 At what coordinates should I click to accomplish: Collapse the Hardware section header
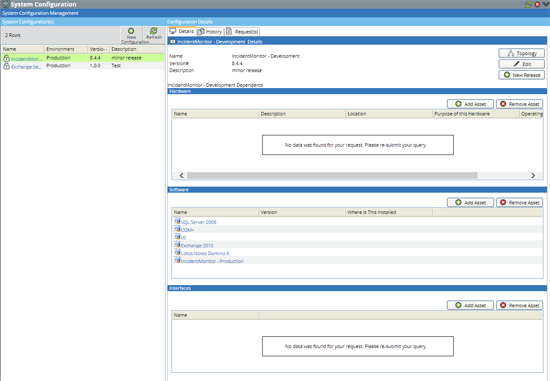357,91
